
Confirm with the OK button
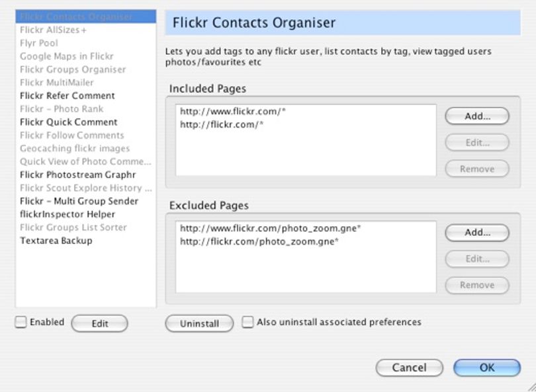coord(487,368)
